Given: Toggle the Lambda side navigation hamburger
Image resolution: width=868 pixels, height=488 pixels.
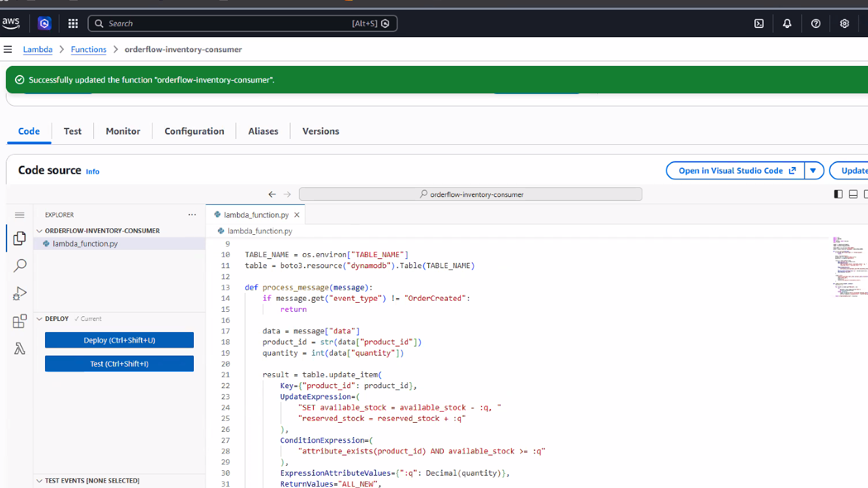Looking at the screenshot, I should pyautogui.click(x=8, y=50).
